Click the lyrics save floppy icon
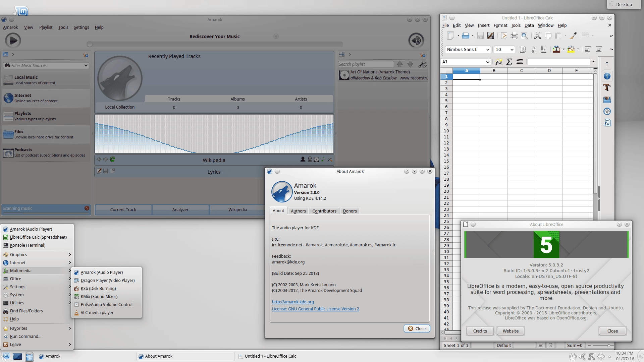Image resolution: width=644 pixels, height=362 pixels. (x=106, y=171)
